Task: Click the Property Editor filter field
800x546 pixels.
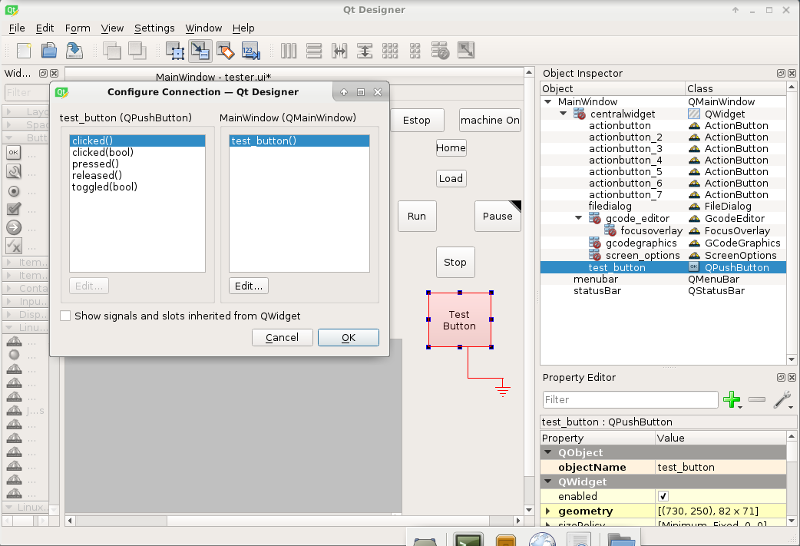Action: [629, 400]
